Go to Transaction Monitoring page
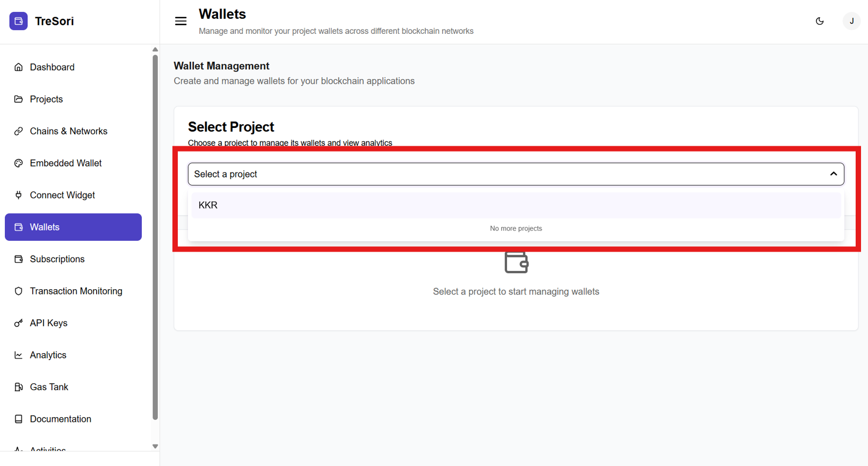 [x=76, y=291]
